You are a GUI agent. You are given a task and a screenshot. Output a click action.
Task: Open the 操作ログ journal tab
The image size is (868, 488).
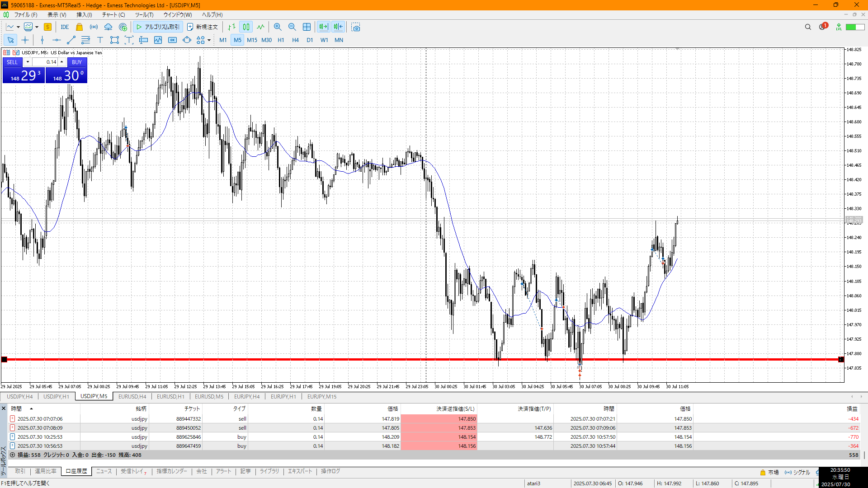[x=330, y=471]
